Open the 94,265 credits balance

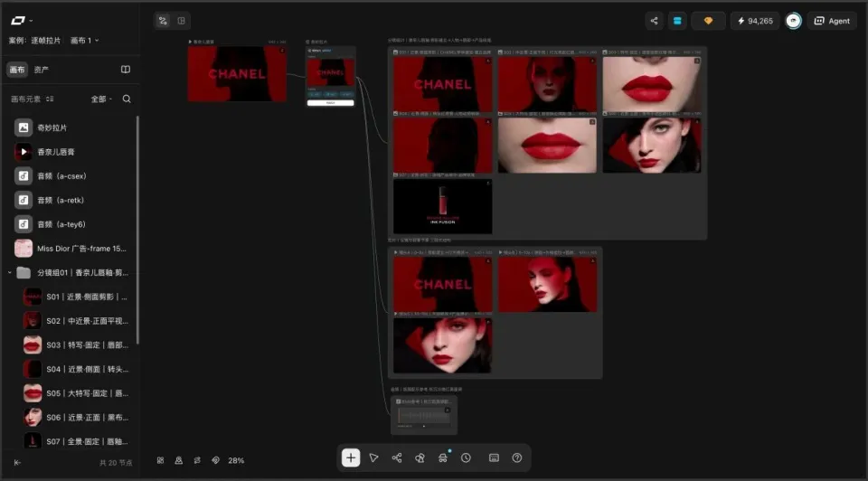pos(755,21)
